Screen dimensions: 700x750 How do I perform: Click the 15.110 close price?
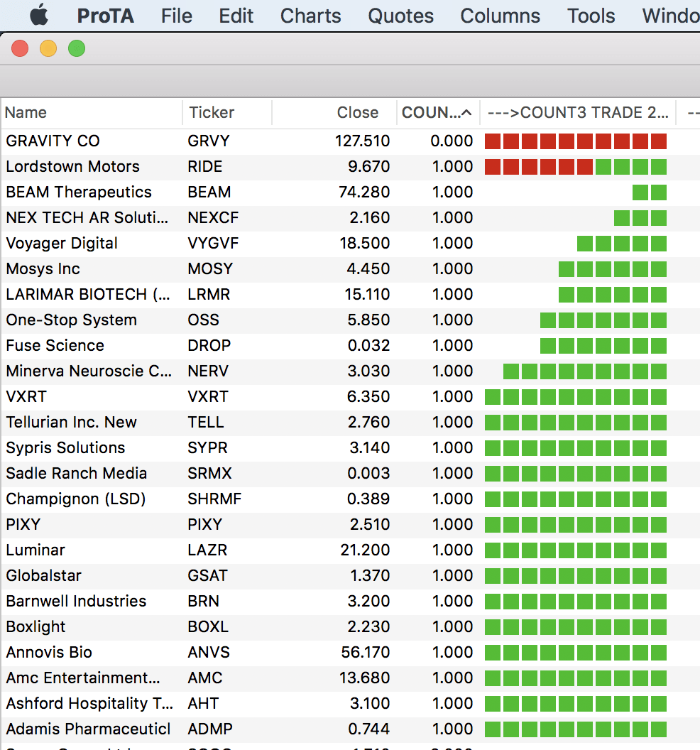(367, 295)
